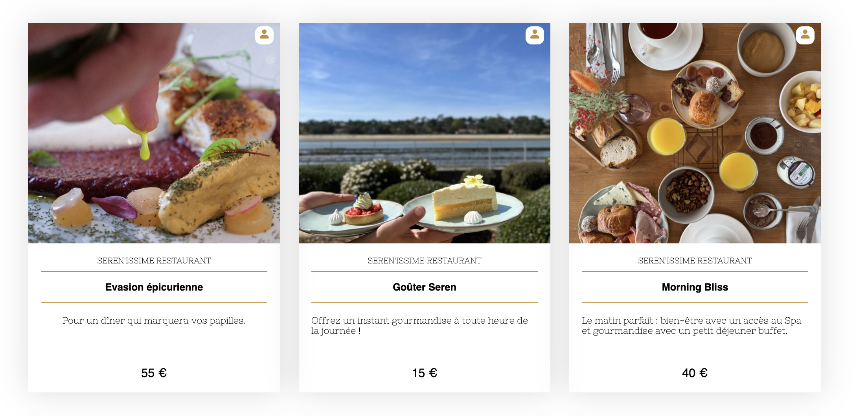The height and width of the screenshot is (416, 868).
Task: Open the Goûter Seren cake photo
Action: pyautogui.click(x=425, y=133)
